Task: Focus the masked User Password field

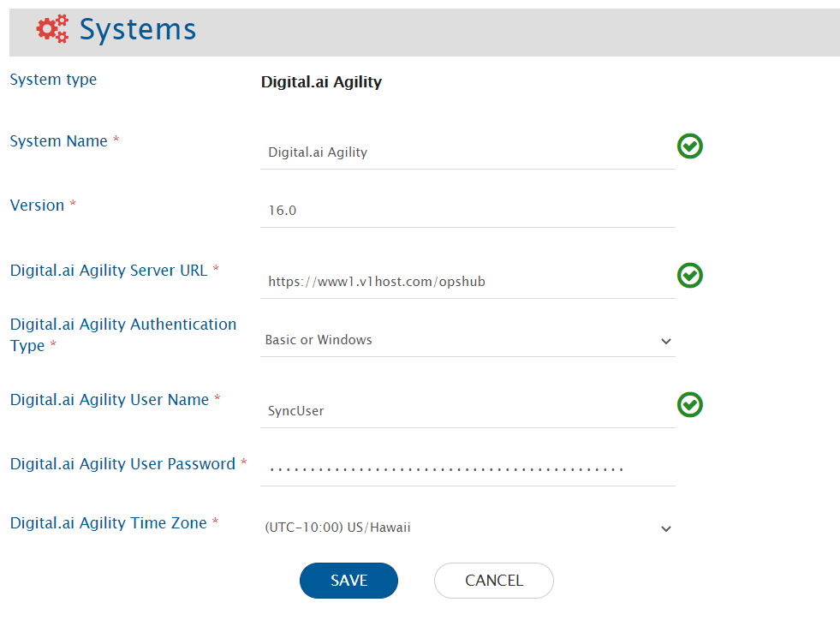Action: pos(467,468)
